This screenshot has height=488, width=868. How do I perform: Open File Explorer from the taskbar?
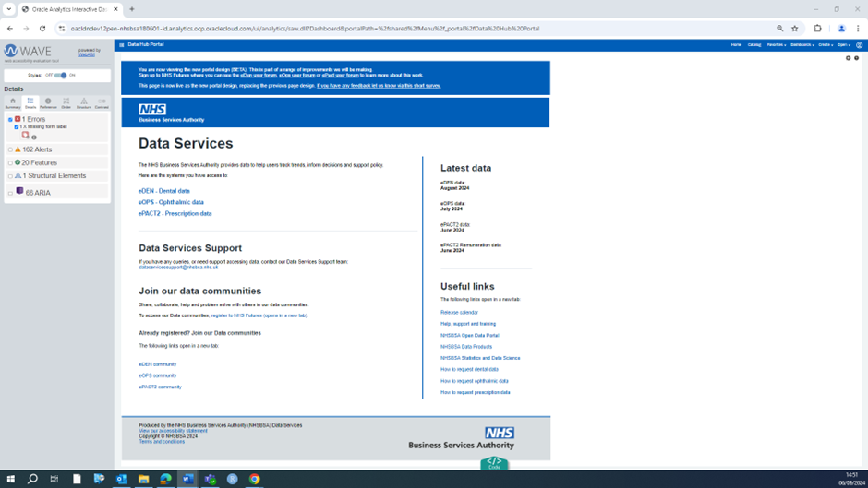tap(143, 479)
